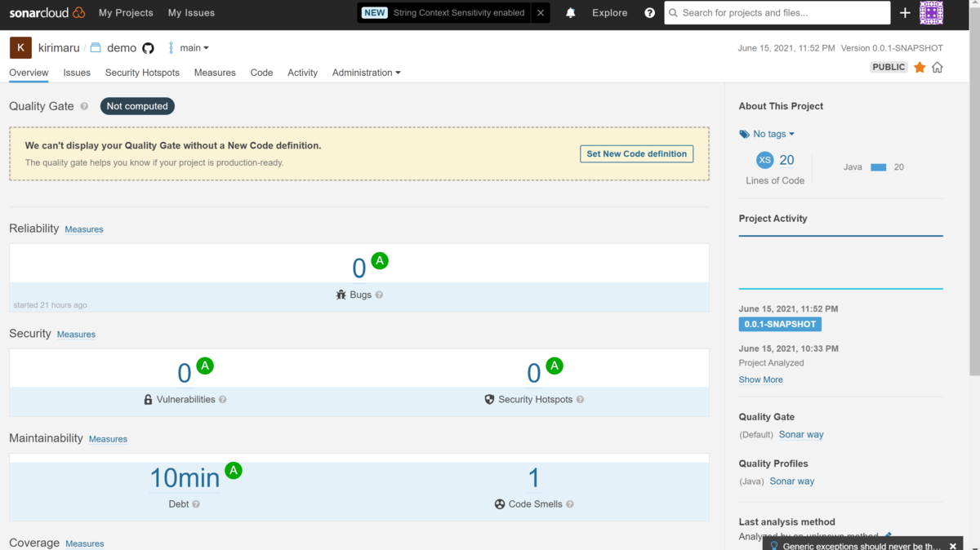Viewport: 980px width, 550px height.
Task: Click the Maintainability A rating badge
Action: (x=234, y=470)
